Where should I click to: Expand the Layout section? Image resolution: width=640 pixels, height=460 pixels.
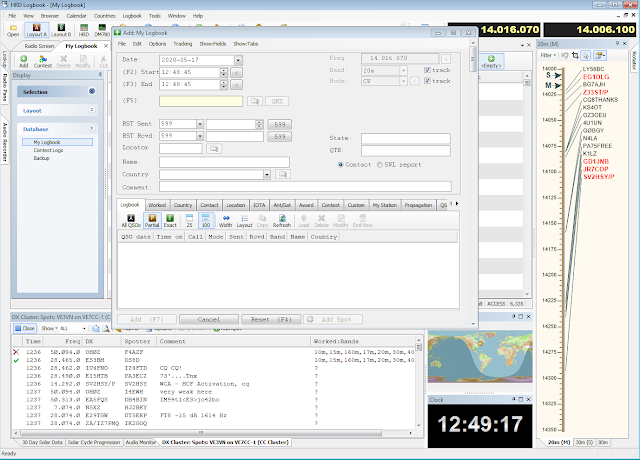tap(92, 110)
